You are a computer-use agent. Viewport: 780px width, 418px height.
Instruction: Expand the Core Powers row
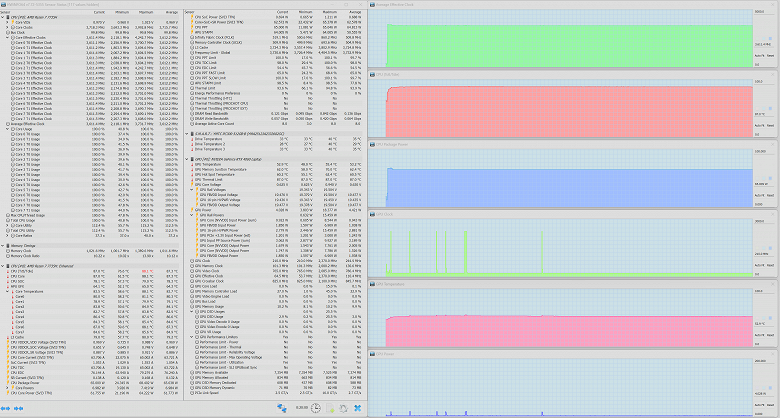[7, 388]
